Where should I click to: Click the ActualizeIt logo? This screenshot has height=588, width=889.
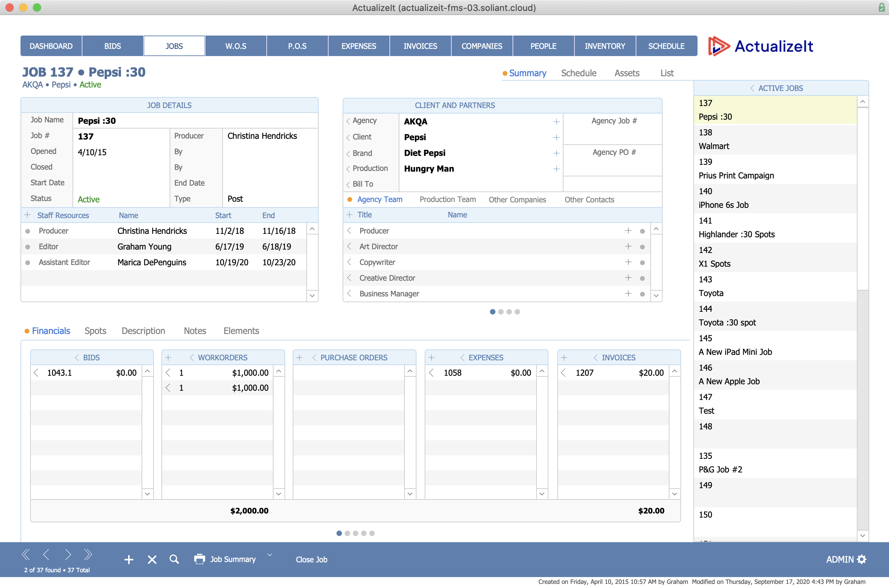(x=761, y=46)
